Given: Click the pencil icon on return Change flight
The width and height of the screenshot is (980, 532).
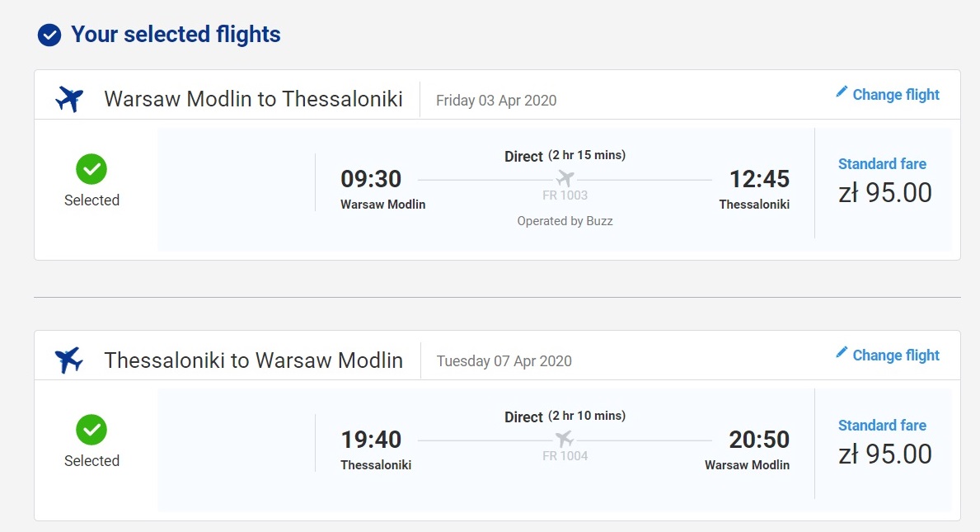Looking at the screenshot, I should click(x=842, y=352).
